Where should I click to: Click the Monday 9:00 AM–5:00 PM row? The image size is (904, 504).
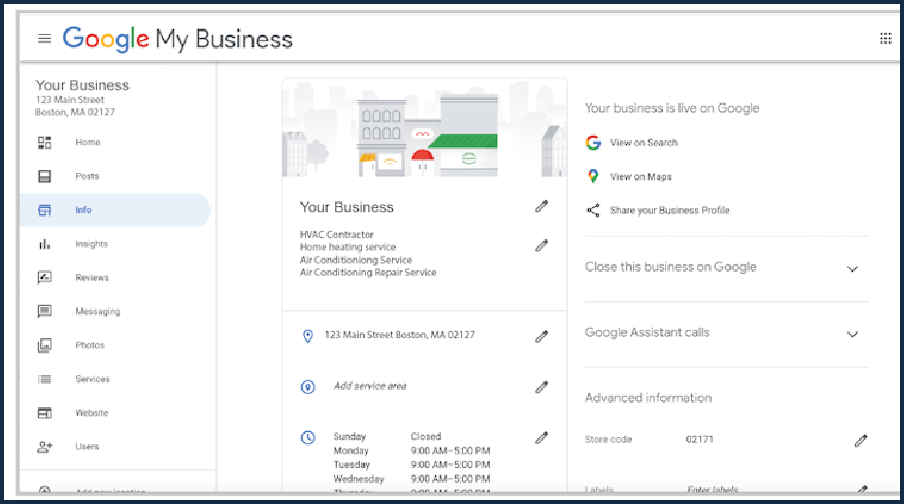point(412,451)
